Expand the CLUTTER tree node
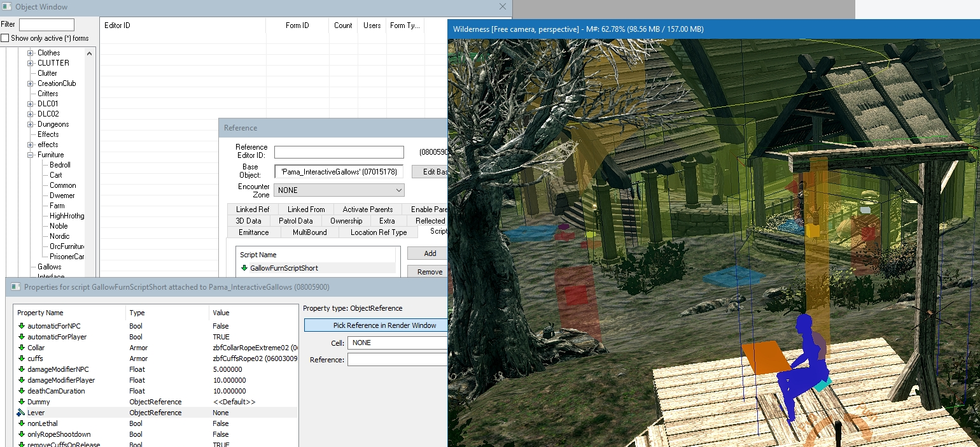This screenshot has width=980, height=447. tap(30, 63)
